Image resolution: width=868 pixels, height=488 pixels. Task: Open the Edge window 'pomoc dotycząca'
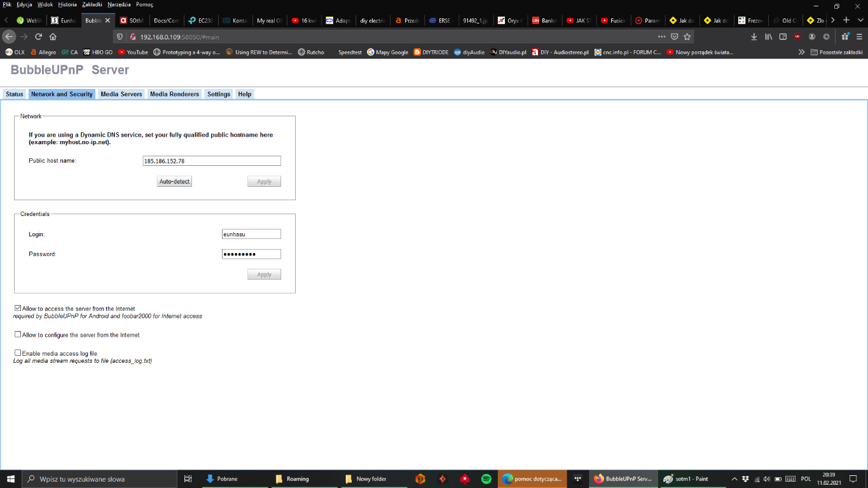point(532,478)
